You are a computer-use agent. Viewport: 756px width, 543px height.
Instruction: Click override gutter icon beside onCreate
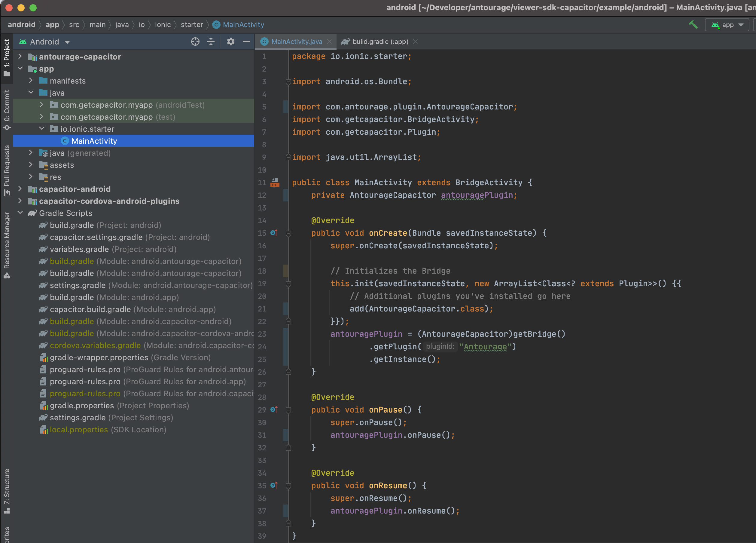coord(274,233)
